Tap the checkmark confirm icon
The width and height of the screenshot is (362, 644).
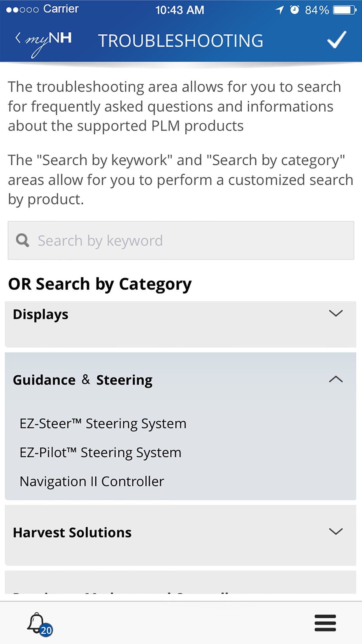pos(336,40)
